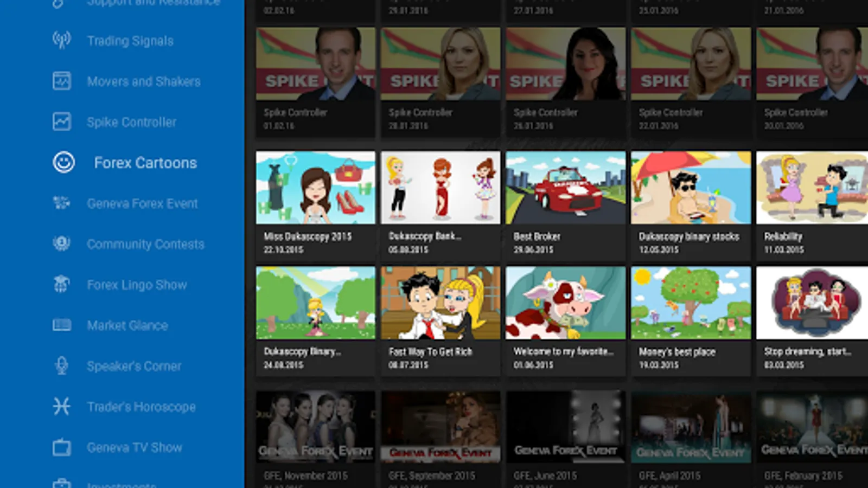Image resolution: width=868 pixels, height=488 pixels.
Task: Click the "GFE, November 2015" caption
Action: pyautogui.click(x=305, y=476)
